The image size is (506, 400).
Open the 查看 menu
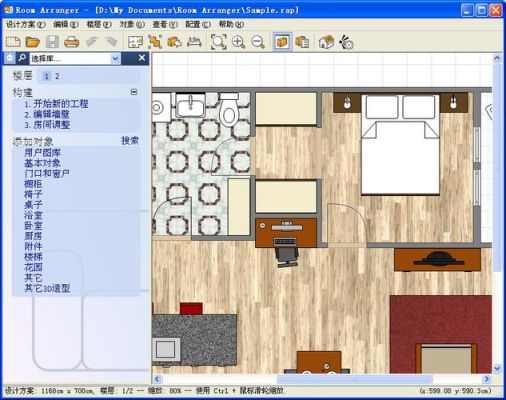pos(165,24)
